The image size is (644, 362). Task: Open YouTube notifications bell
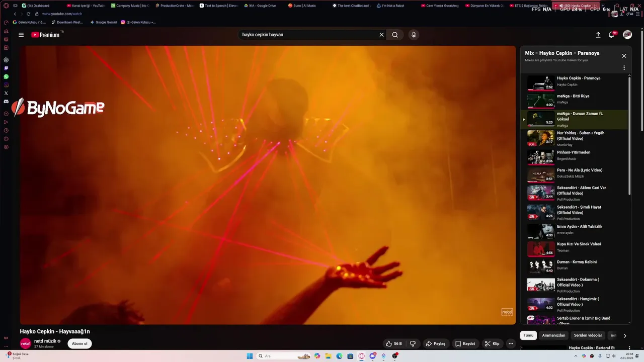(612, 35)
